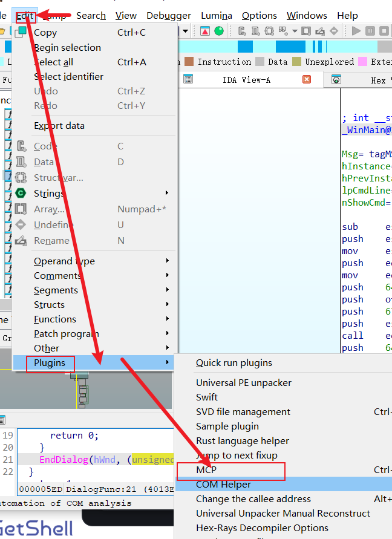Click the debugger pause icon in toolbar

tap(370, 31)
